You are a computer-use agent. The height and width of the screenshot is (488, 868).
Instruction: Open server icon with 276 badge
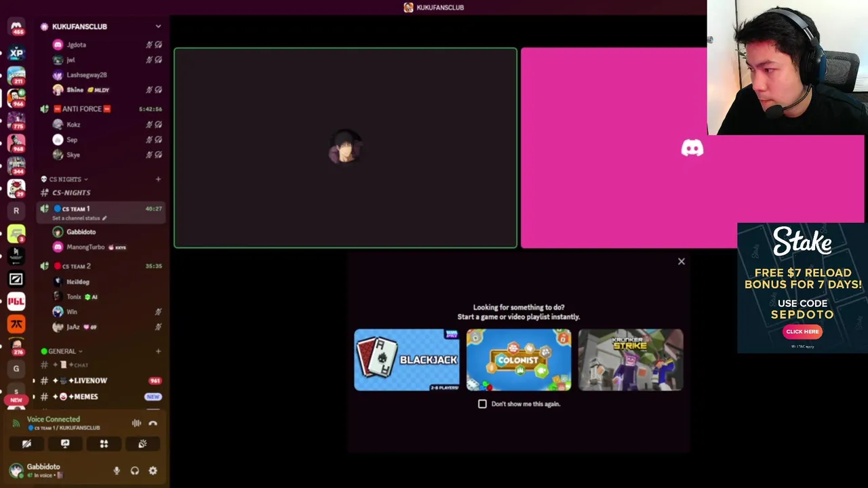16,346
